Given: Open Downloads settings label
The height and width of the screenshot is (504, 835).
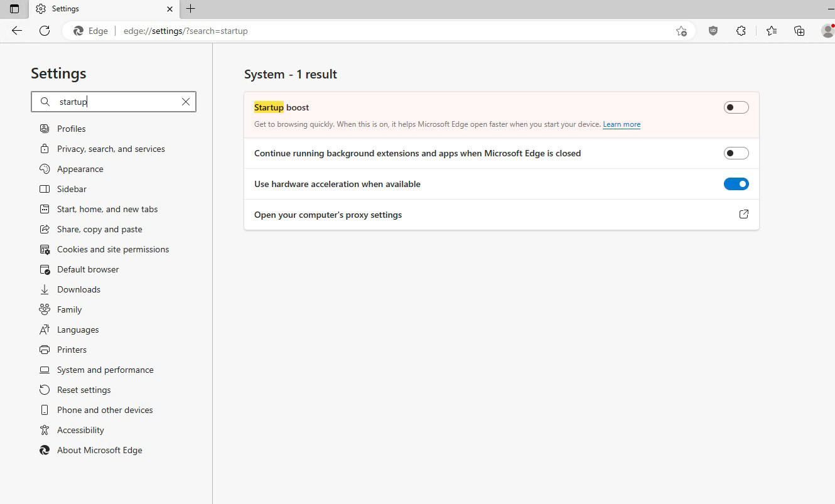Looking at the screenshot, I should [x=78, y=289].
